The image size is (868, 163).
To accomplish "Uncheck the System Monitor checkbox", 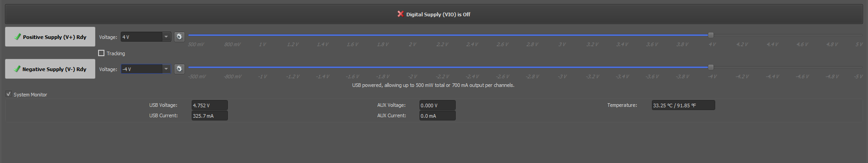I will tap(8, 94).
